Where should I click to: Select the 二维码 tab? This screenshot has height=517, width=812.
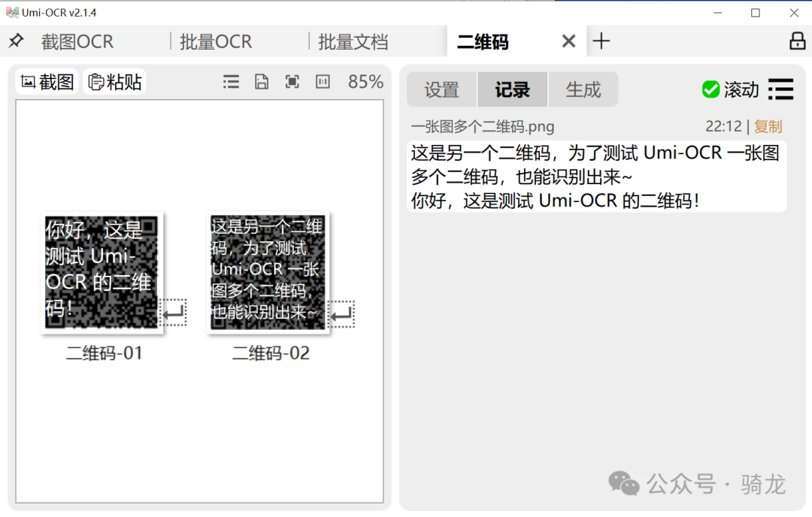[483, 41]
